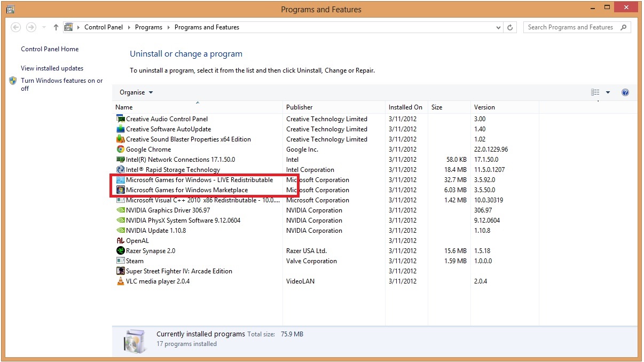The height and width of the screenshot is (362, 644).
Task: Select the Google Chrome name row
Action: point(148,149)
